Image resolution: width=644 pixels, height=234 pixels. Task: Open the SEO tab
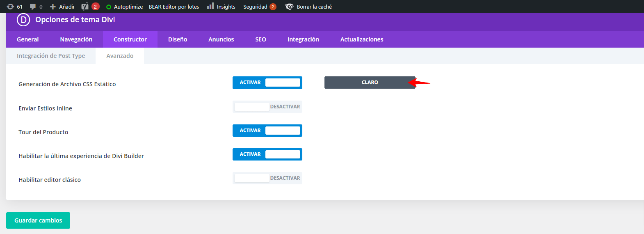tap(261, 39)
